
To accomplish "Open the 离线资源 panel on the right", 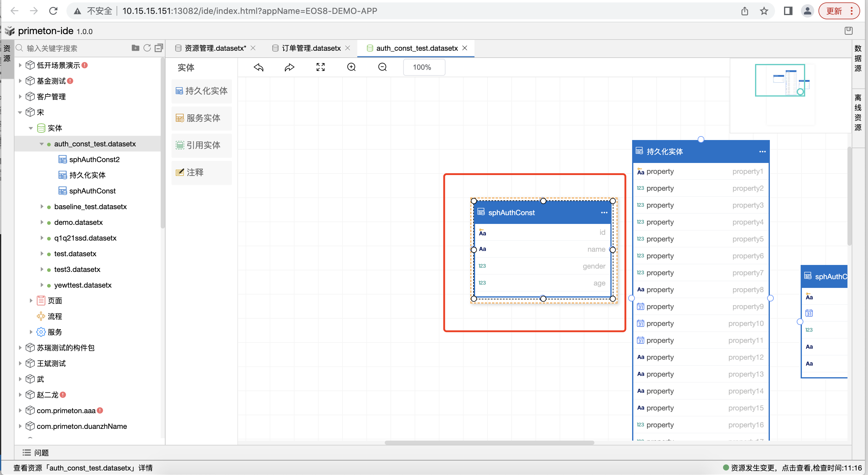I will tap(859, 111).
